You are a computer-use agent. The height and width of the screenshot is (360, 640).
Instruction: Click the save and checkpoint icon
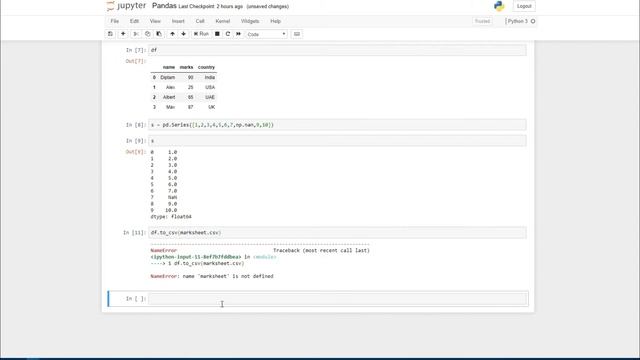(110, 34)
